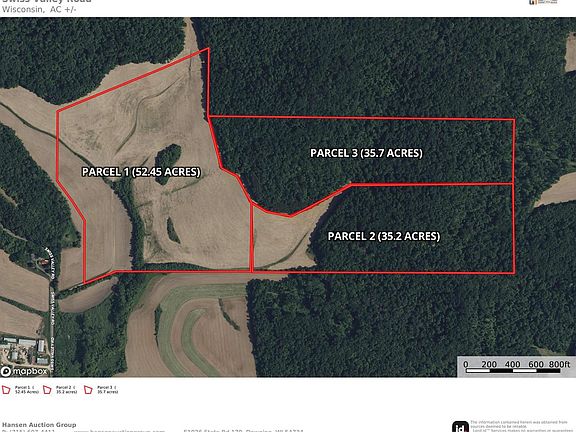Select the PARCEL 1 (52.45 ACRES) map label
This screenshot has height=432, width=576.
[x=141, y=172]
